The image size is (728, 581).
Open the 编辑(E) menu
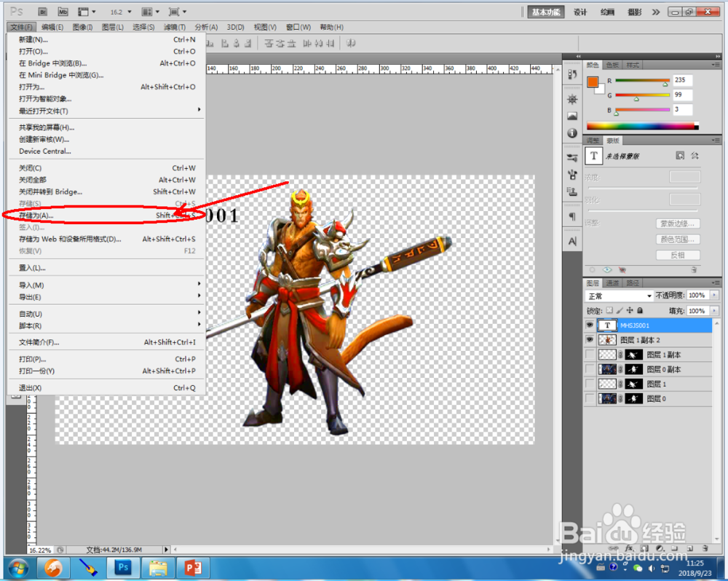pos(52,27)
